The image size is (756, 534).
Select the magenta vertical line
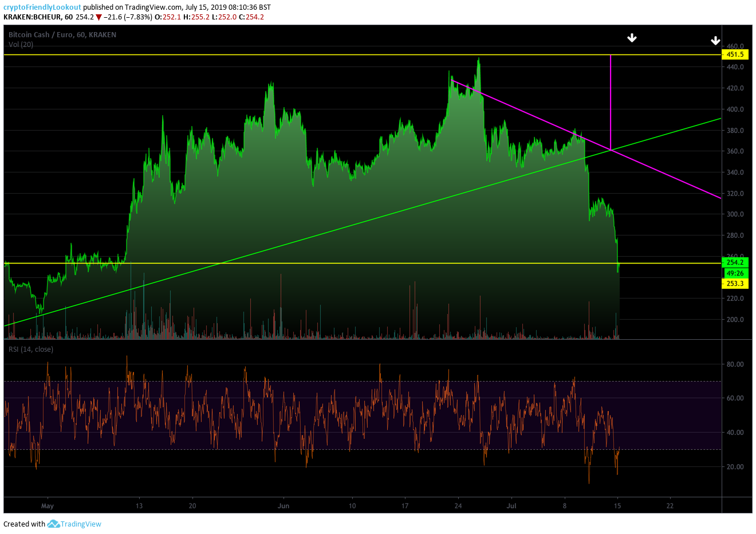[x=611, y=103]
